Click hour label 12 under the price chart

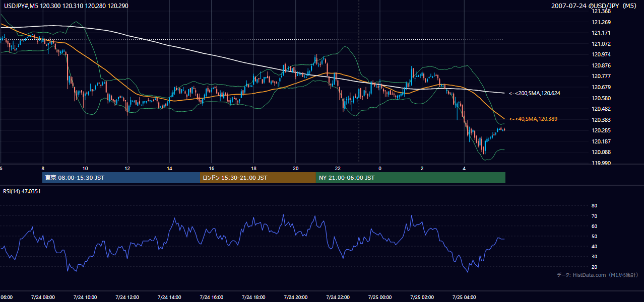click(x=127, y=168)
